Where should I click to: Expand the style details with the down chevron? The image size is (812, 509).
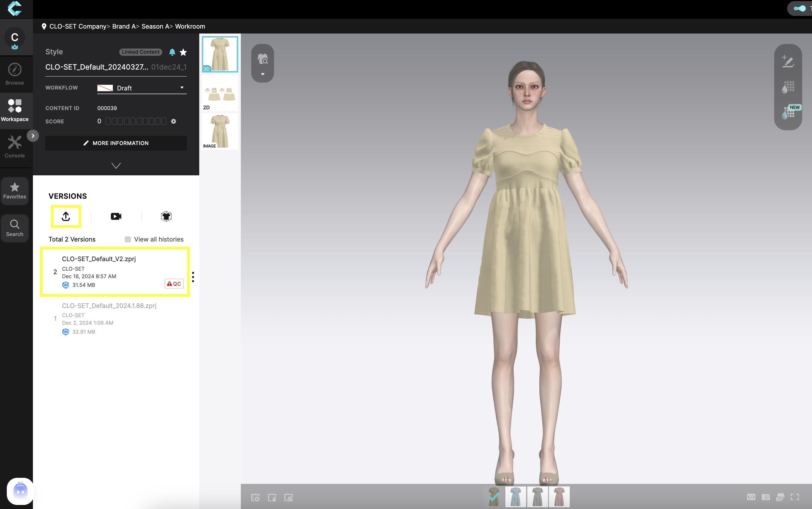116,166
